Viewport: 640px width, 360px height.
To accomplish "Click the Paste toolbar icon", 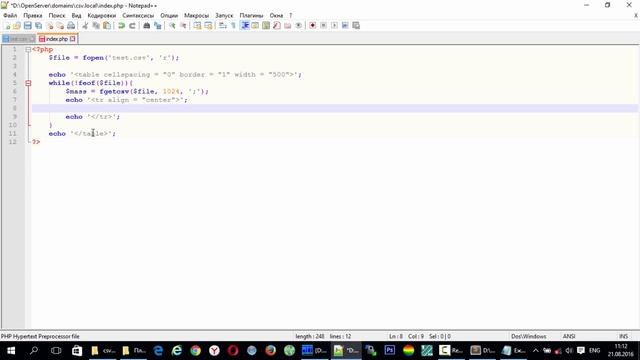I will pos(107,26).
